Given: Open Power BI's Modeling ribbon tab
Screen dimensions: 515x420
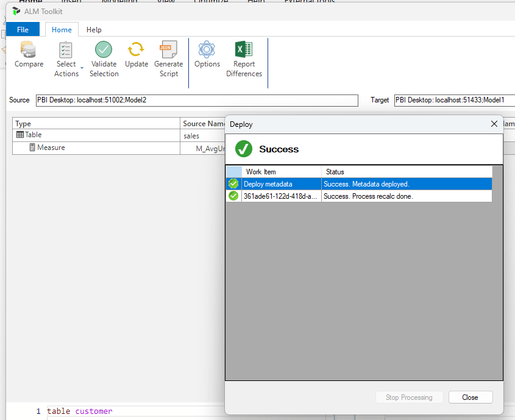Looking at the screenshot, I should click(x=119, y=1).
